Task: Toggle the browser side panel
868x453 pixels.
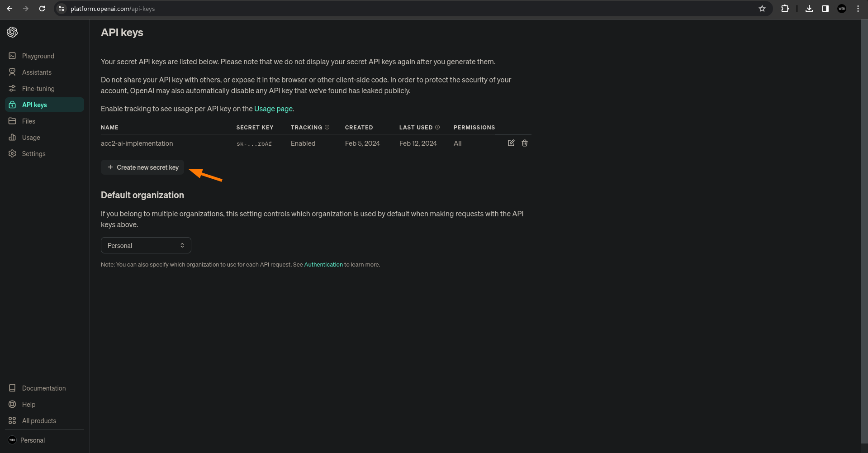Action: coord(825,9)
